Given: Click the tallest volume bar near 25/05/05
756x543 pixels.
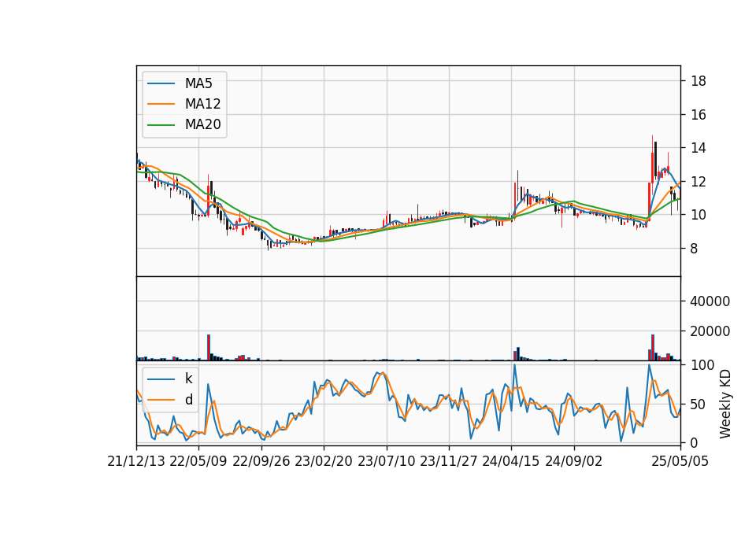Looking at the screenshot, I should click(653, 347).
